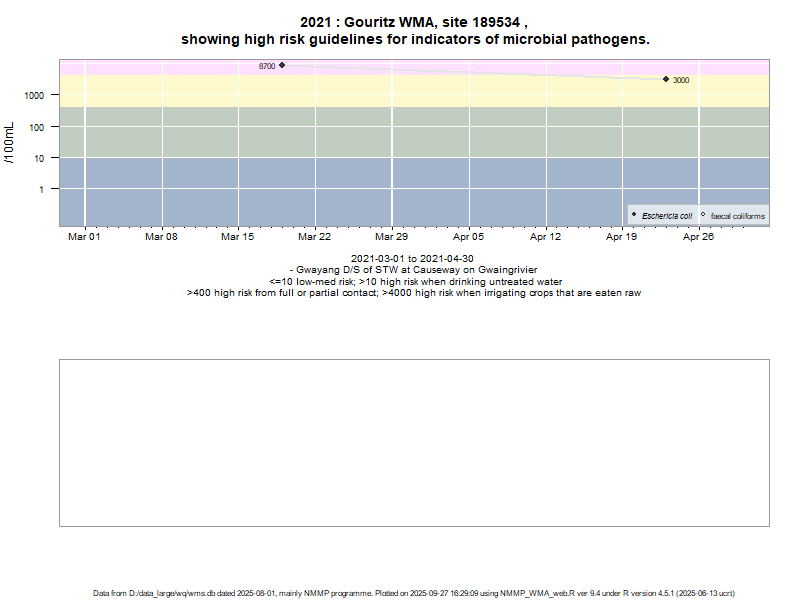Select the 'Eschericia coli' legend label
The height and width of the screenshot is (600, 800).
[x=667, y=216]
